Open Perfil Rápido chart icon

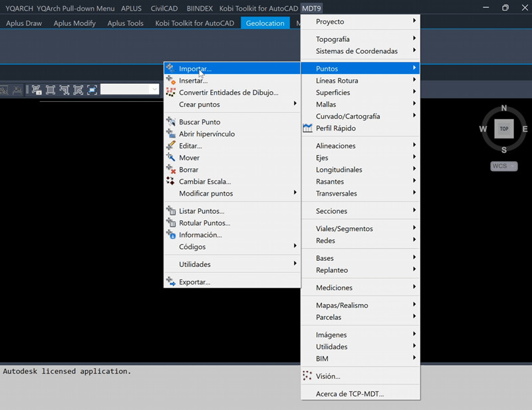pyautogui.click(x=307, y=128)
